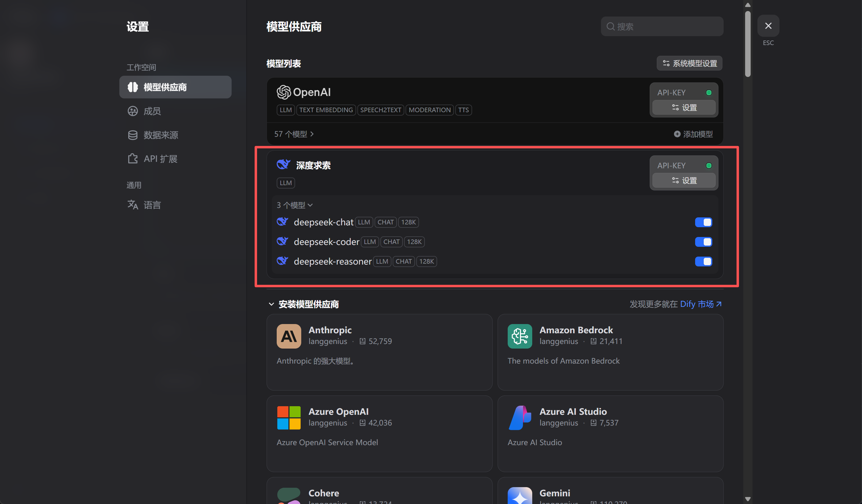Click the vertical scrollbar thumb

point(748,44)
